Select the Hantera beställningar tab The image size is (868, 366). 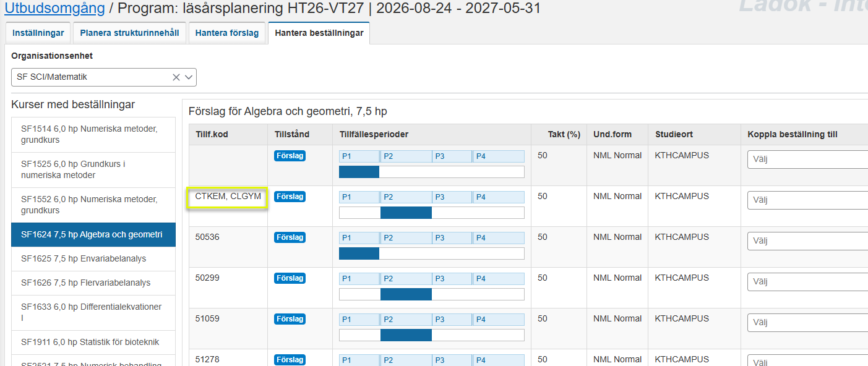tap(319, 33)
